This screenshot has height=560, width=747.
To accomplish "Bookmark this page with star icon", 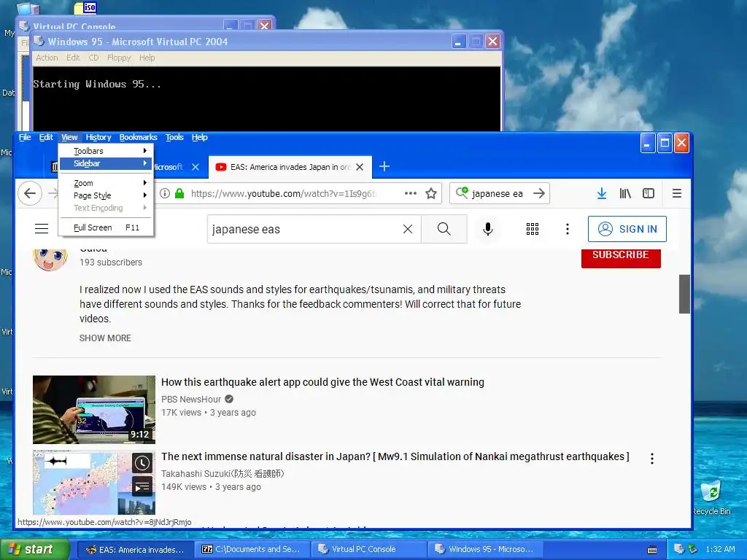I will 431,193.
